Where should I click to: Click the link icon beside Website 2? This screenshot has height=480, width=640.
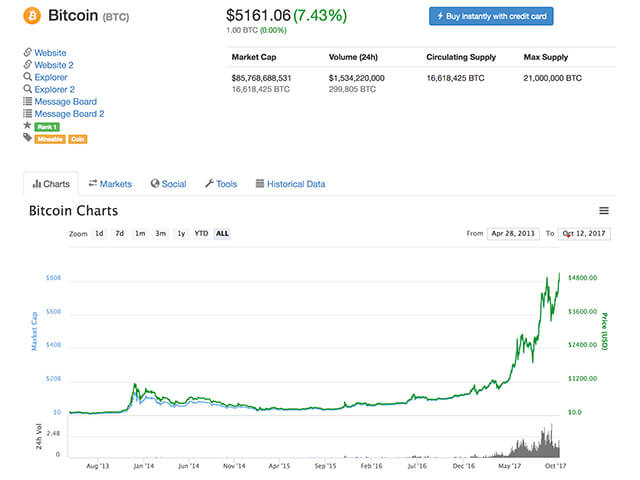(x=27, y=64)
